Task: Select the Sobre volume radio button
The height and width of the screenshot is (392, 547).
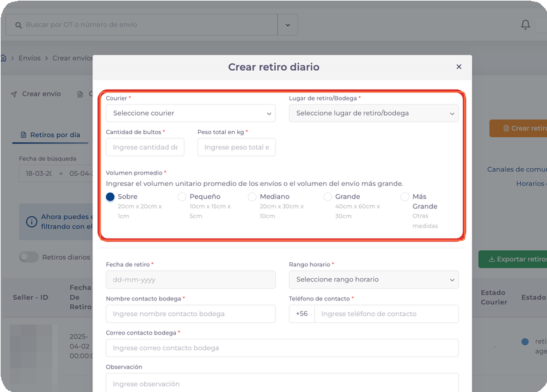Action: (x=111, y=197)
